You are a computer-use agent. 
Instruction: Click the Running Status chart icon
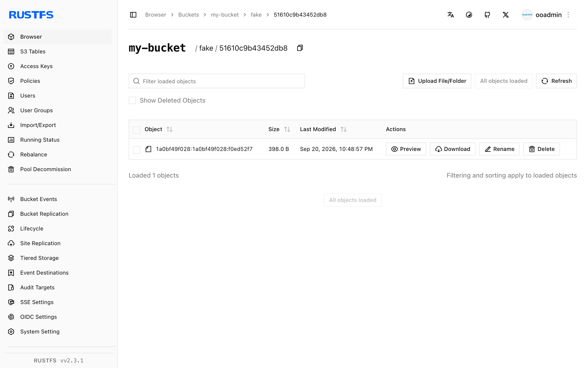[x=11, y=140]
